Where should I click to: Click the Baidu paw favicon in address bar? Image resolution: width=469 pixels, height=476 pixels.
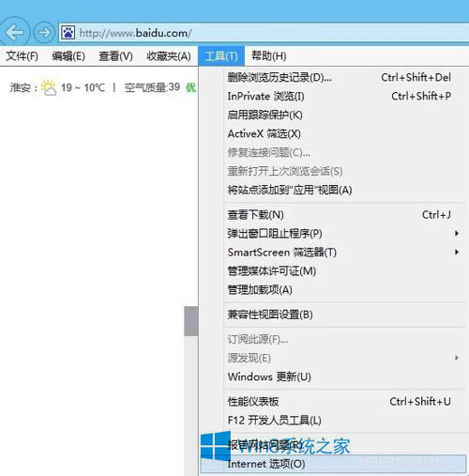(68, 32)
